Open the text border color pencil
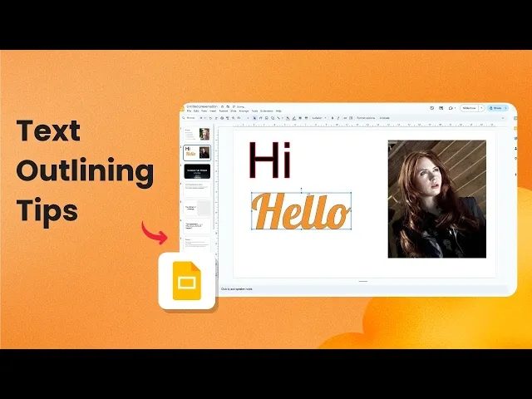This screenshot has height=399, width=532. tap(293, 118)
